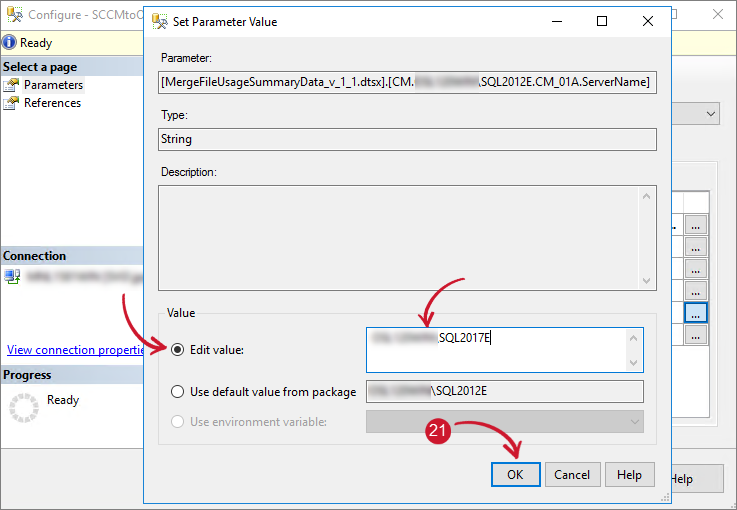Click the Configure window title icon
This screenshot has height=510, width=737.
[15, 15]
